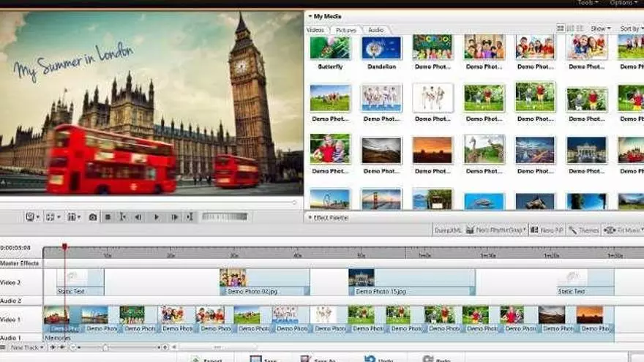Click the Play button under the preview
The height and width of the screenshot is (362, 644).
(156, 217)
